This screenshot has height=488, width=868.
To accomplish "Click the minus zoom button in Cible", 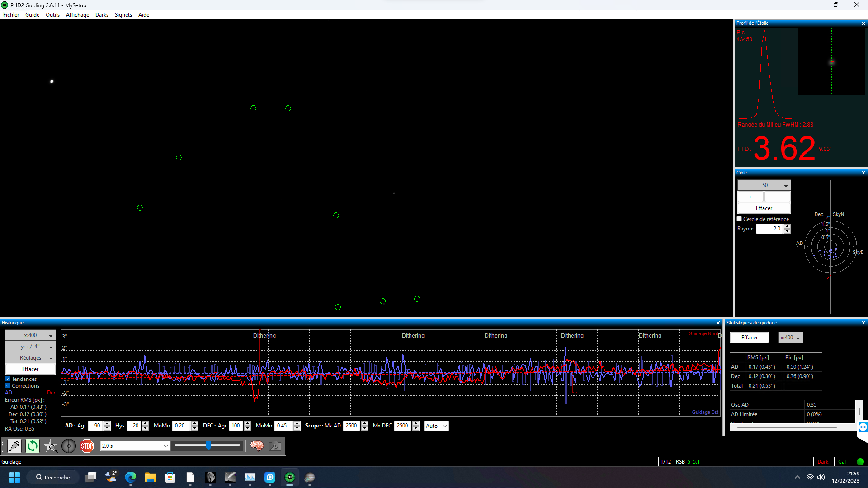I will coord(778,197).
